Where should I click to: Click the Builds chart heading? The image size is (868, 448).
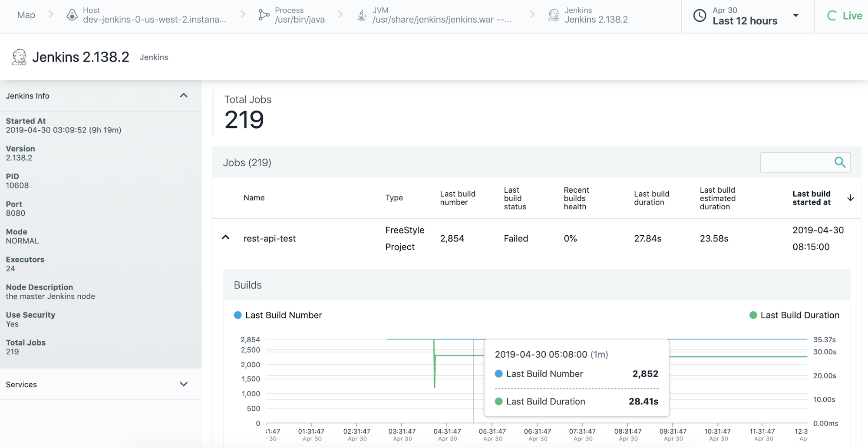tap(248, 285)
